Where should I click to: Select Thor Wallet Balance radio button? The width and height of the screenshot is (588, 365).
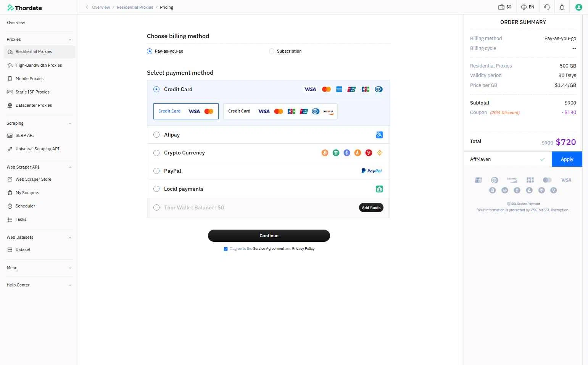(156, 207)
